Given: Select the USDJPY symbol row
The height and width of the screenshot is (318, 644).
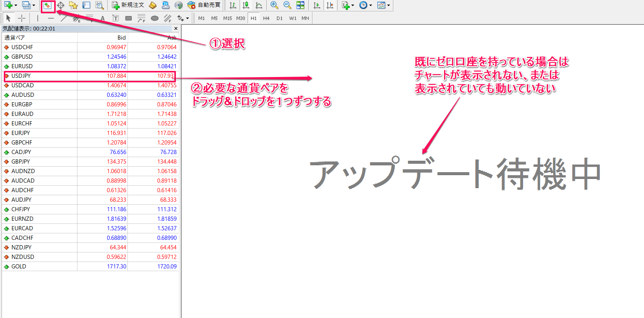Looking at the screenshot, I should [x=90, y=76].
